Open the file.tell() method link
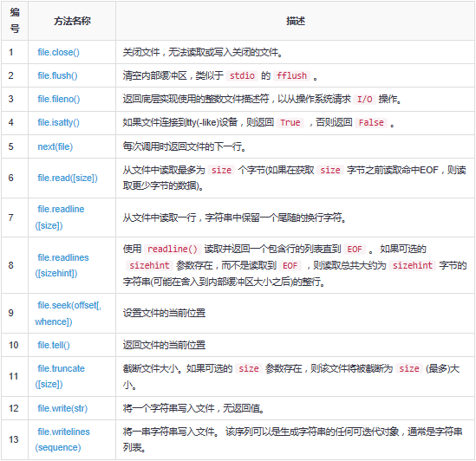This screenshot has width=476, height=461. (54, 345)
